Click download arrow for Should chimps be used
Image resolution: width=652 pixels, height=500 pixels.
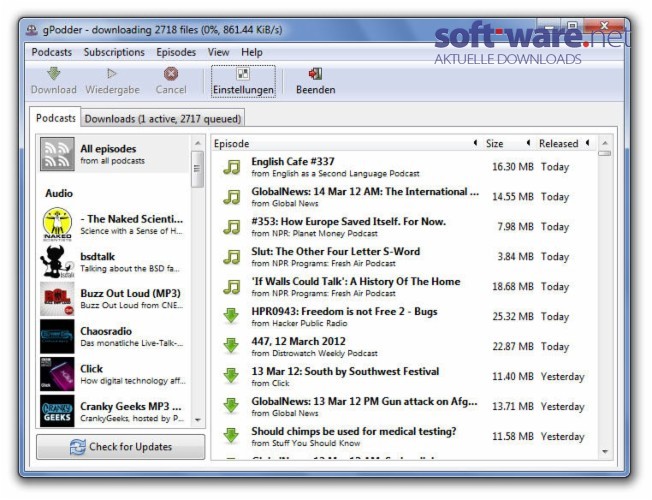[231, 436]
